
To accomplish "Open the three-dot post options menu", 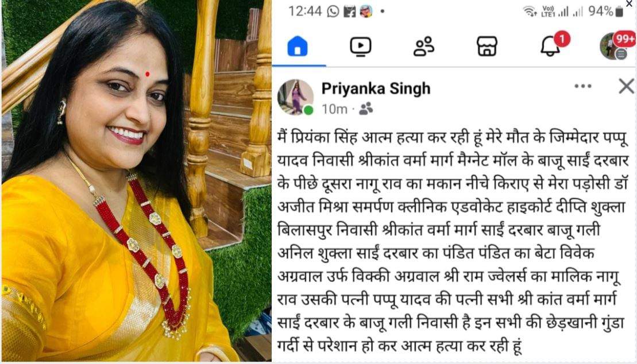I will [x=582, y=86].
